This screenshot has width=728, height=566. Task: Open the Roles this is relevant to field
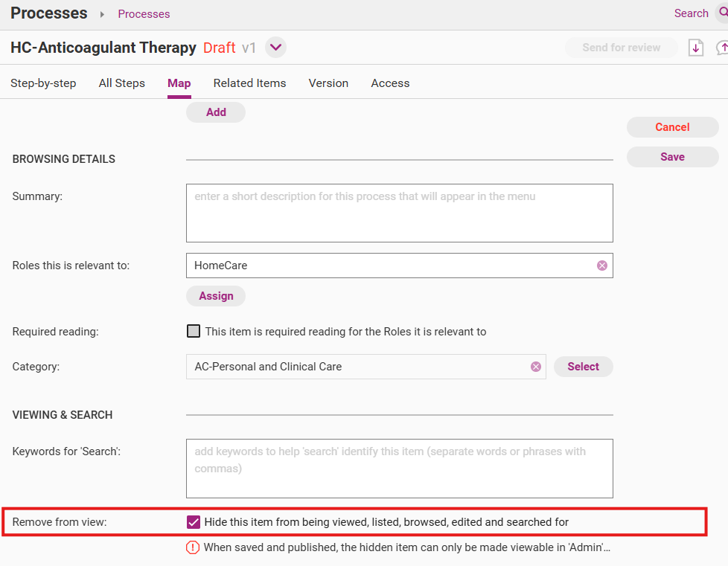391,266
